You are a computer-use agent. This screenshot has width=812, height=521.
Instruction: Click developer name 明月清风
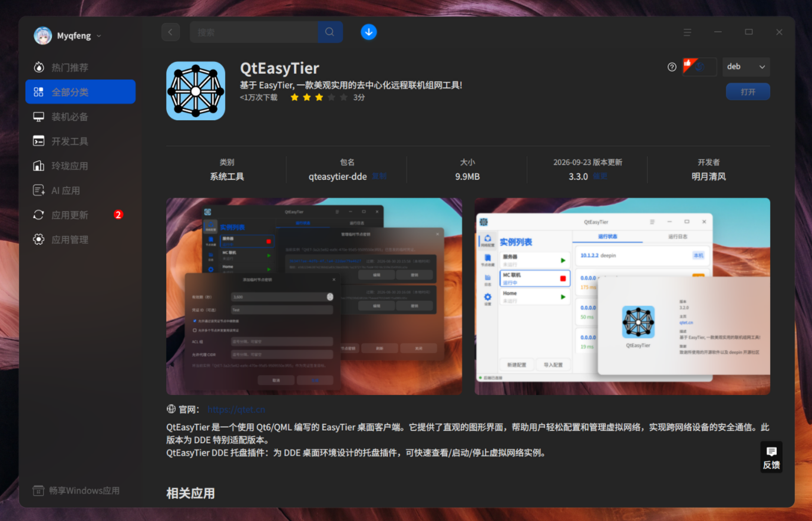(x=708, y=176)
